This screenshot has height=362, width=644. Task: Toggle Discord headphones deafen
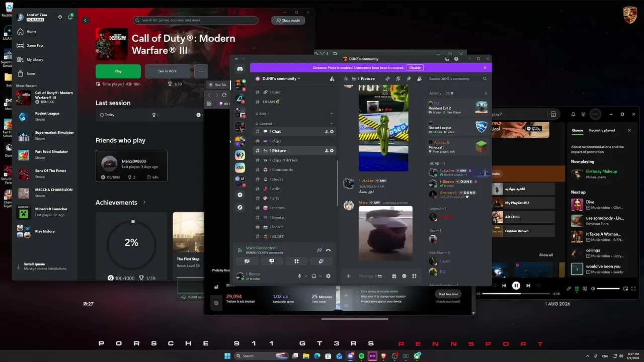pos(314,276)
